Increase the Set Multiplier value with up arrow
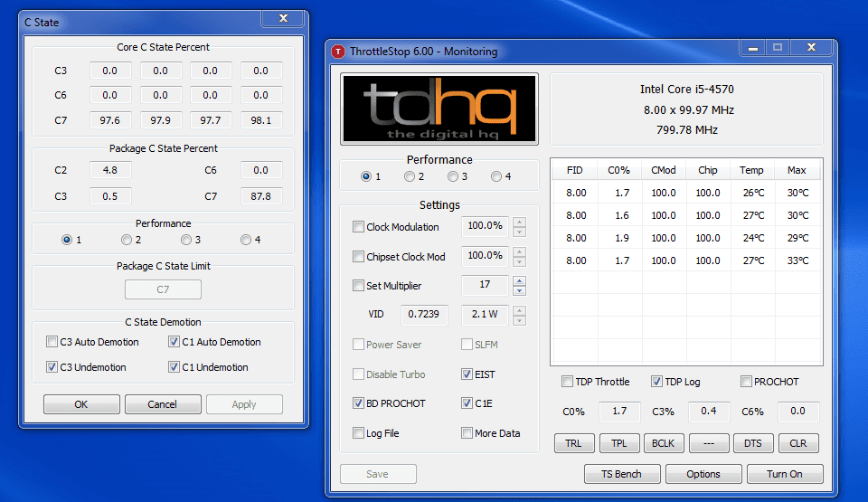868x502 pixels. click(519, 280)
